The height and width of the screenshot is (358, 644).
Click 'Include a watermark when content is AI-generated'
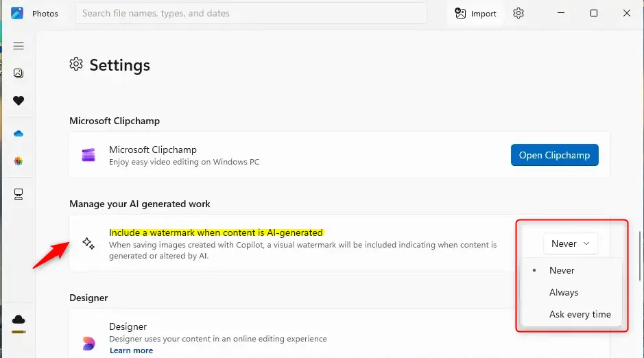click(216, 232)
